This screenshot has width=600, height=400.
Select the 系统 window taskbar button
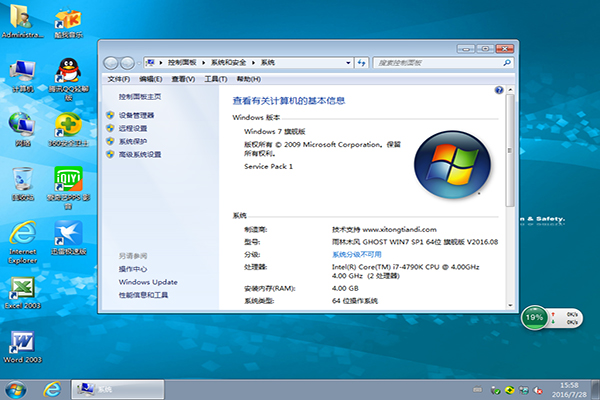pyautogui.click(x=118, y=390)
